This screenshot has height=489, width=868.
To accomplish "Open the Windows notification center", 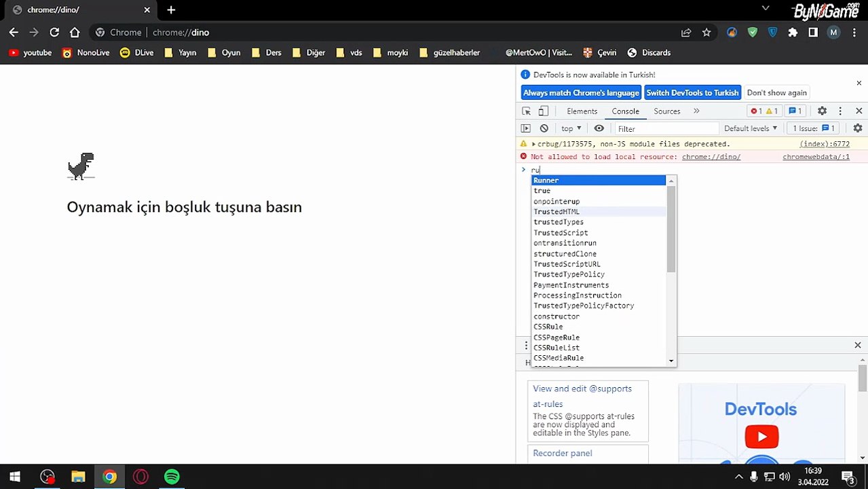I will pos(849,477).
